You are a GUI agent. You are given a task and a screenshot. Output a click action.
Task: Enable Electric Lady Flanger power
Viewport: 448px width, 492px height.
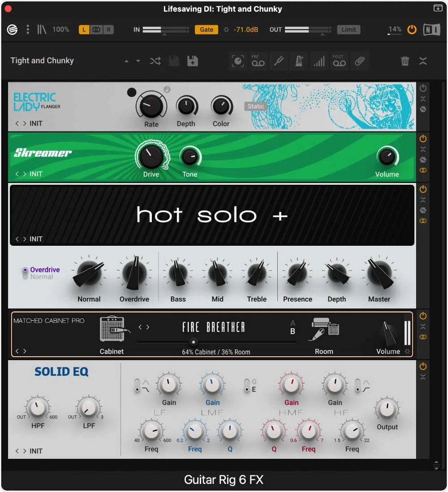click(423, 88)
